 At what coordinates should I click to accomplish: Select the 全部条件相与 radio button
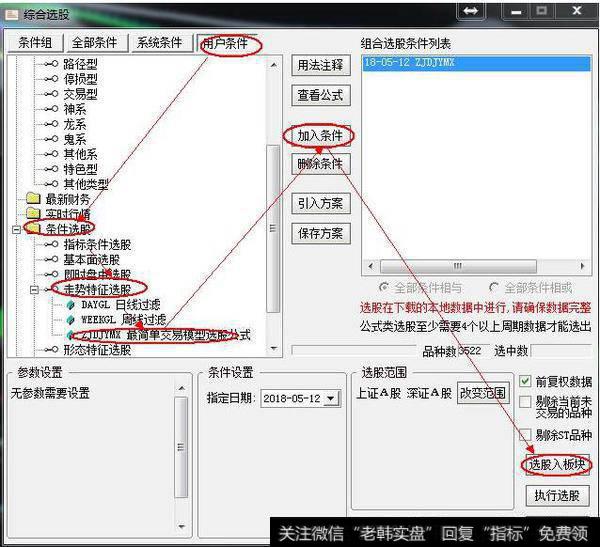[384, 287]
